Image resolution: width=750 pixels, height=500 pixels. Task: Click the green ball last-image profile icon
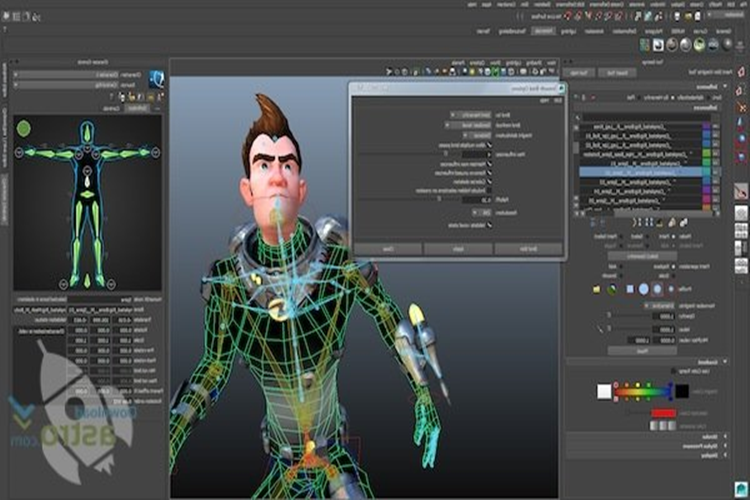pos(612,289)
